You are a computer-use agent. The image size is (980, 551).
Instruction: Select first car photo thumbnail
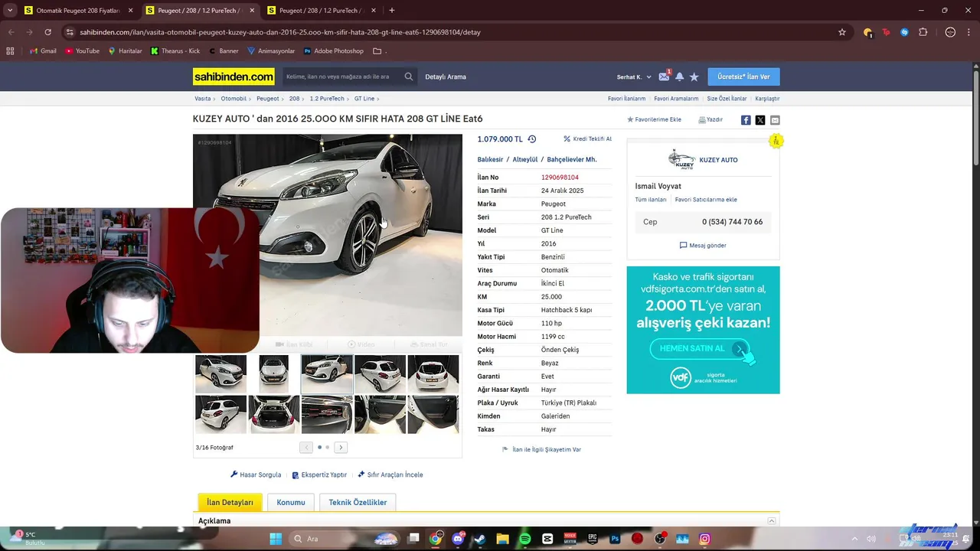pos(220,374)
